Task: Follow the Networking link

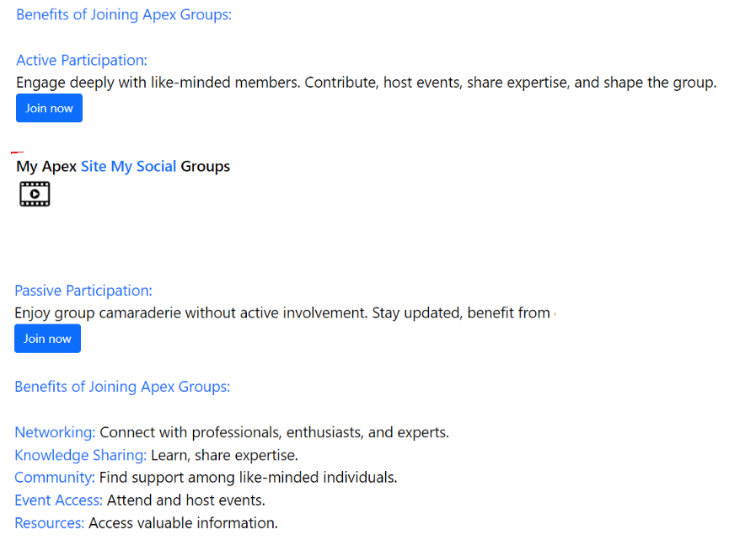Action: (55, 432)
